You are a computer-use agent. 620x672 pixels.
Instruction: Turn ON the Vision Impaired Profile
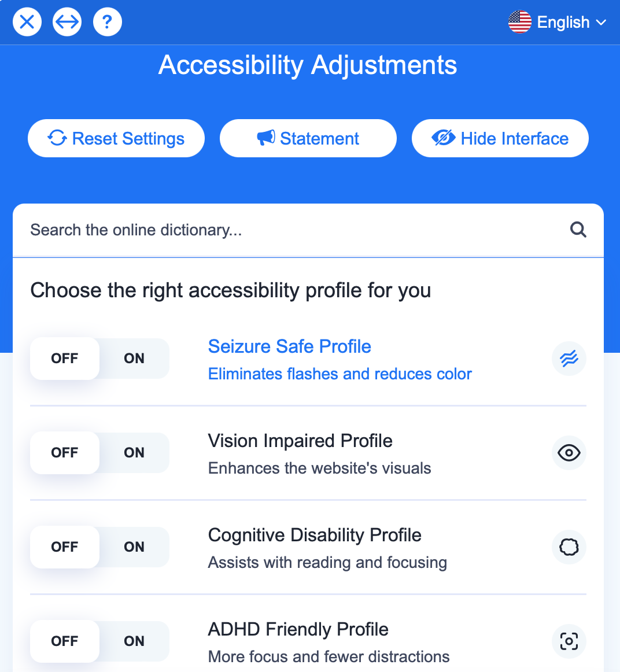click(x=134, y=453)
